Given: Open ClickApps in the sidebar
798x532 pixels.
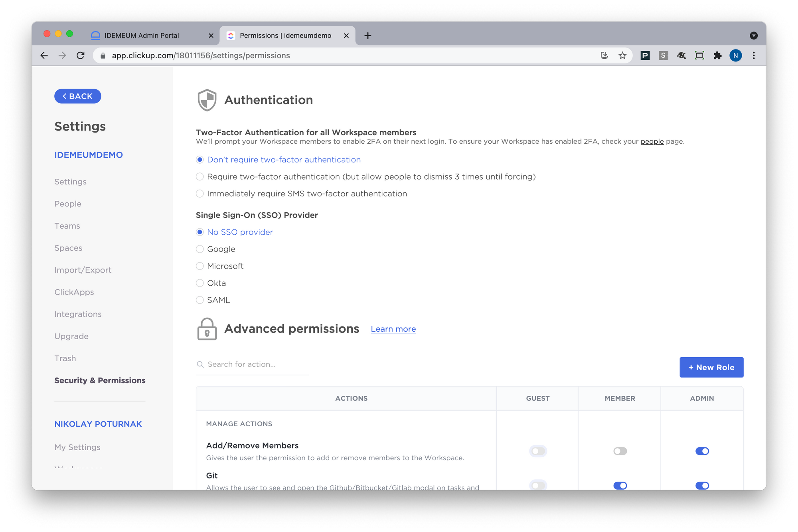Looking at the screenshot, I should point(74,292).
